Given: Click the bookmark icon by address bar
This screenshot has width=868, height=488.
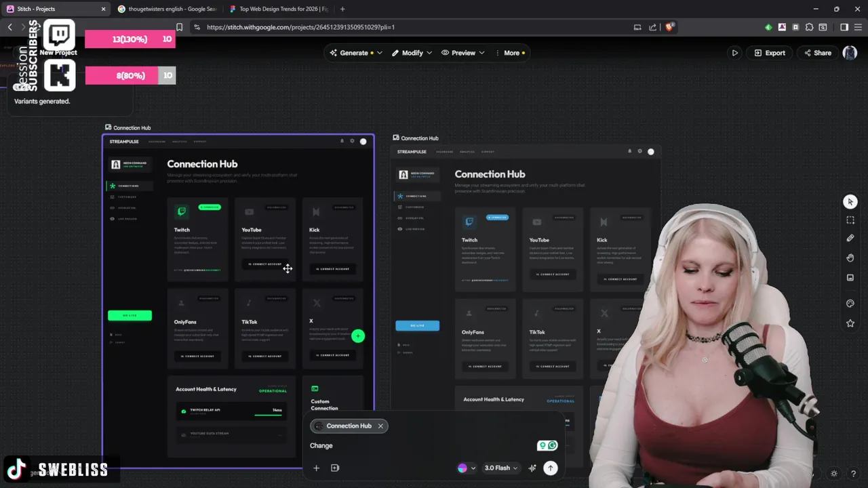Looking at the screenshot, I should (179, 27).
